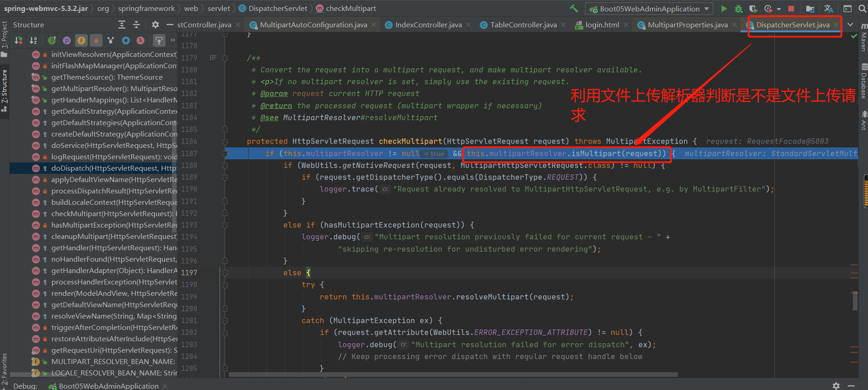Expand all nodes in Structure panel
This screenshot has width=868, height=390.
point(121,25)
